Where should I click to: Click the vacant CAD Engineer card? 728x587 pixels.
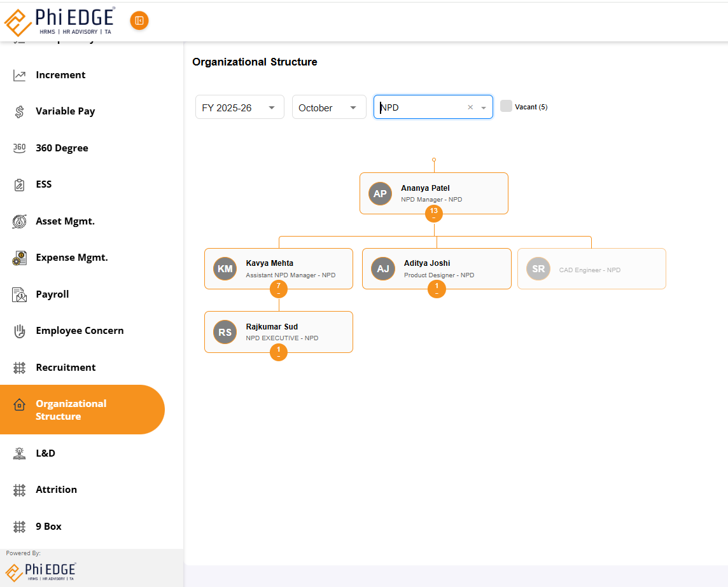pos(591,269)
